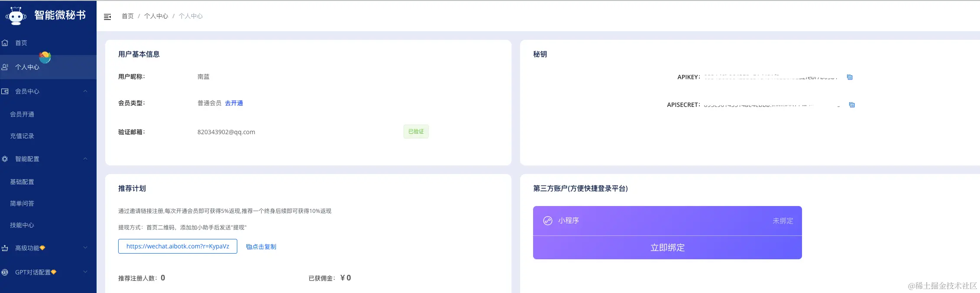Click the 未绑定 status text
The height and width of the screenshot is (293, 980).
click(x=783, y=221)
